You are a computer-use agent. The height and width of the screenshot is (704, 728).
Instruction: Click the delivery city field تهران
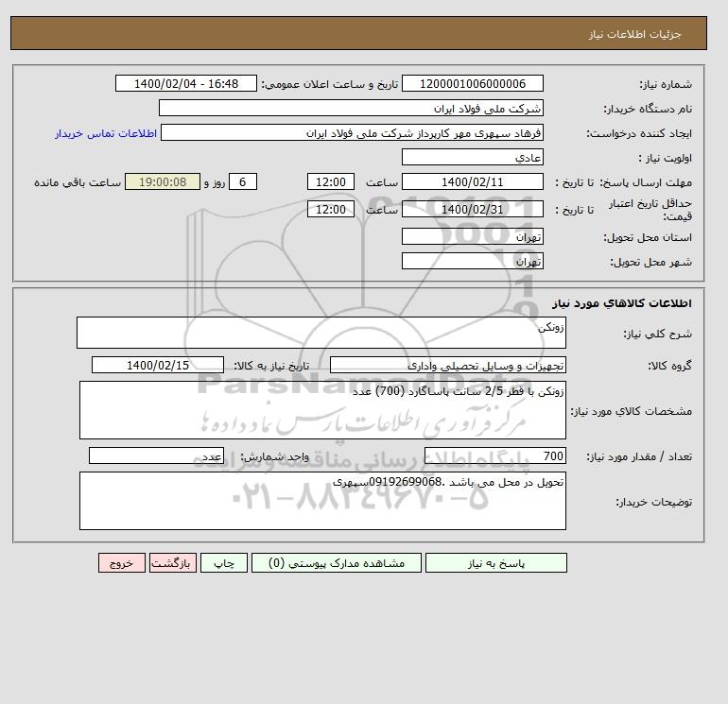[x=472, y=261]
